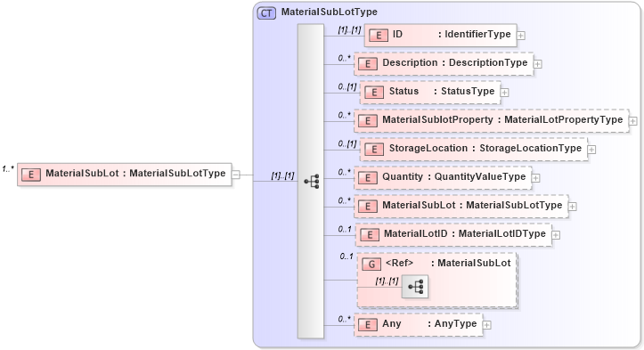Click the 0..1 cardinality above Ref group
This screenshot has width=644, height=350.
(346, 256)
